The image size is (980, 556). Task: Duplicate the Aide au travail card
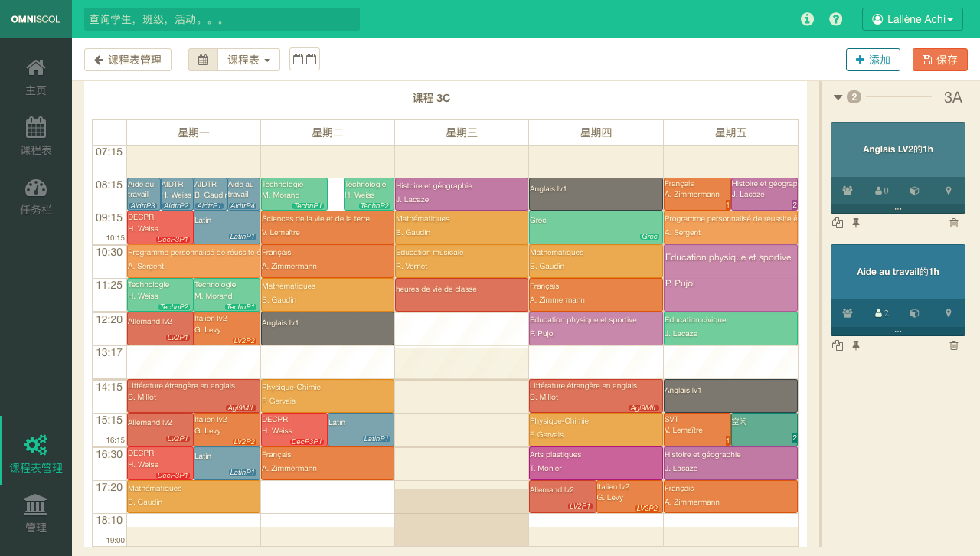838,345
